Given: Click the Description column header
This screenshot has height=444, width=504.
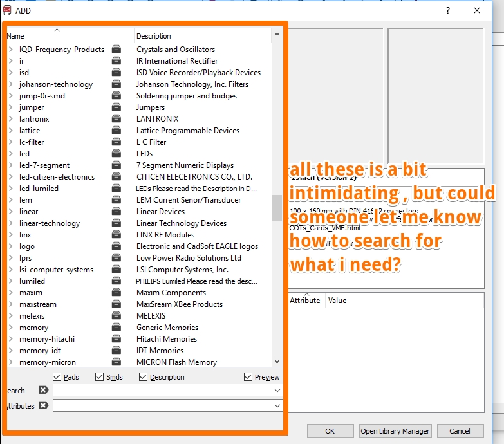Looking at the screenshot, I should [203, 35].
